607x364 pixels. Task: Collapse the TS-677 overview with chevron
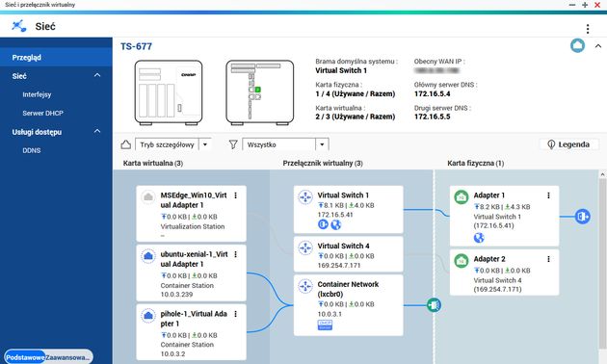tap(597, 46)
